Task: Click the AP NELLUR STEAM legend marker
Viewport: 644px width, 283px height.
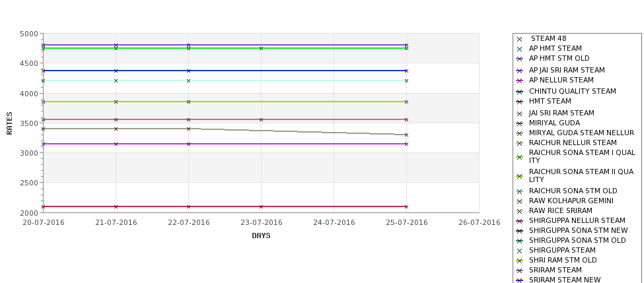Action: (x=519, y=80)
